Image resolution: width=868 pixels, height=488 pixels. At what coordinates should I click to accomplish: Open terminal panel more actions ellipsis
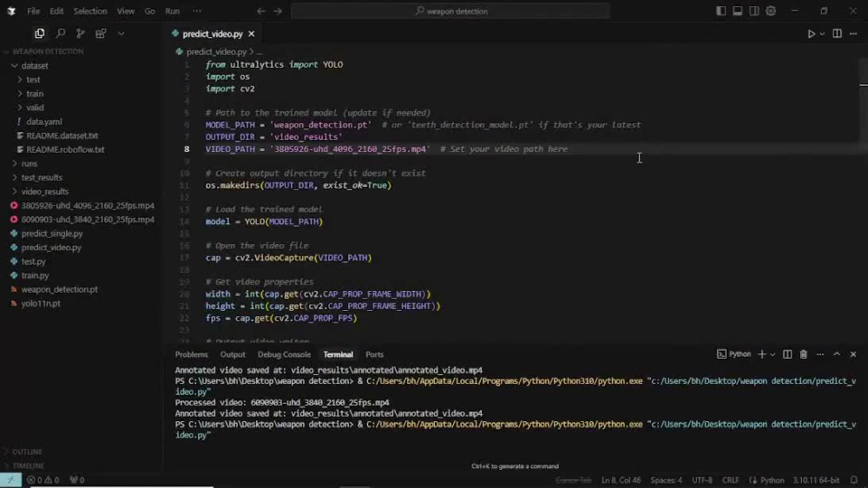coord(820,354)
